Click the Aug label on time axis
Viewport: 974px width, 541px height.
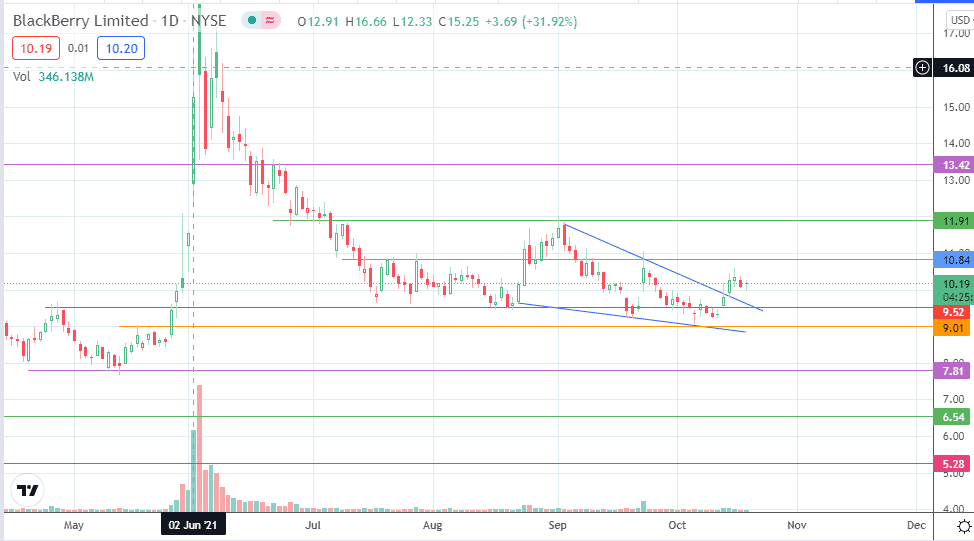click(x=432, y=525)
